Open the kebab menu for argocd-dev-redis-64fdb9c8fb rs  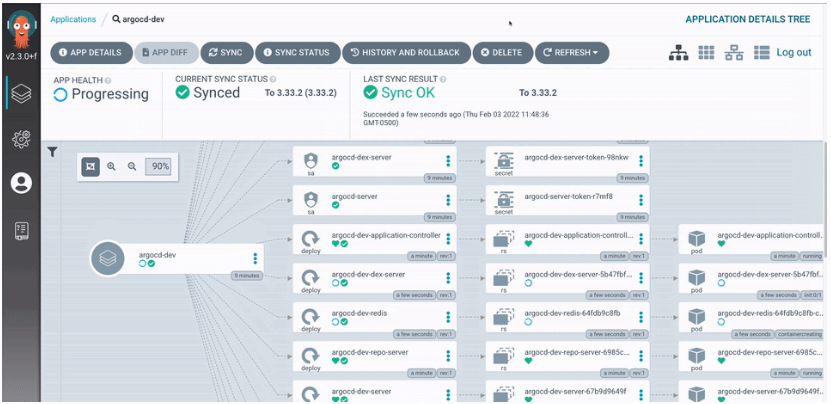point(641,317)
